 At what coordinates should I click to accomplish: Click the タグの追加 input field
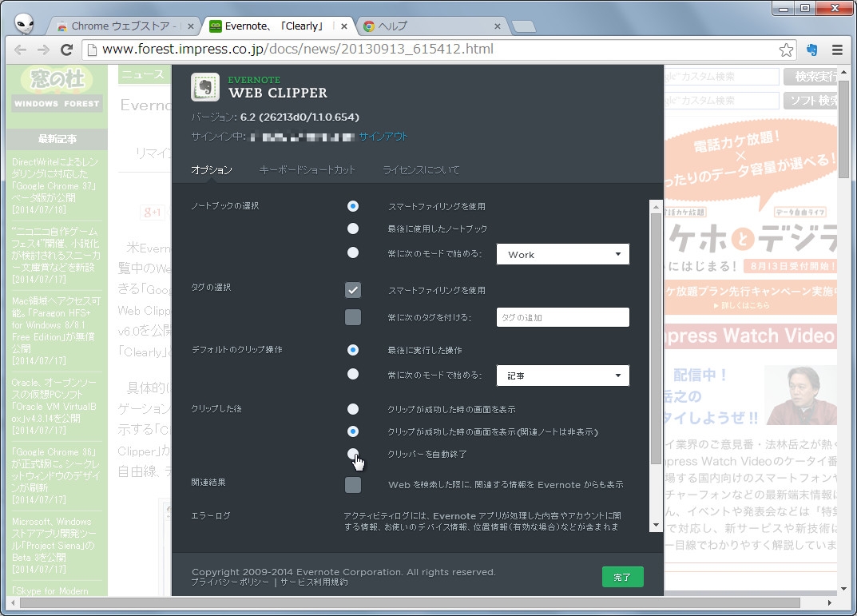[x=562, y=317]
